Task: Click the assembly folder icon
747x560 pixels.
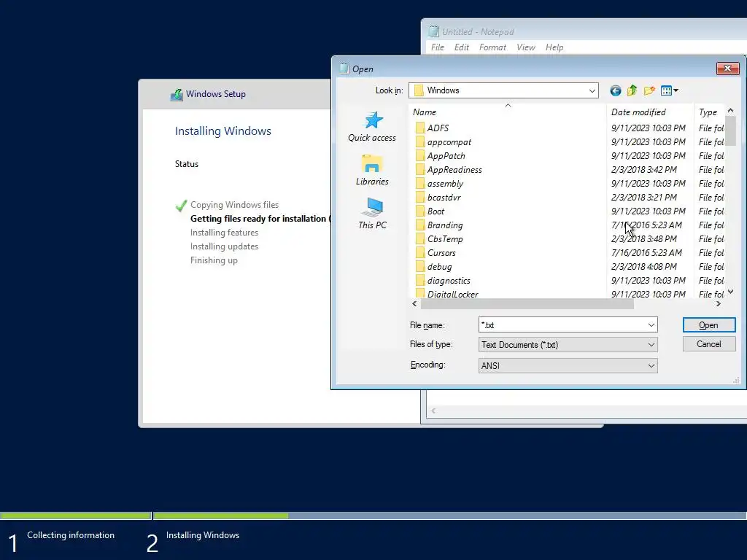Action: (419, 183)
